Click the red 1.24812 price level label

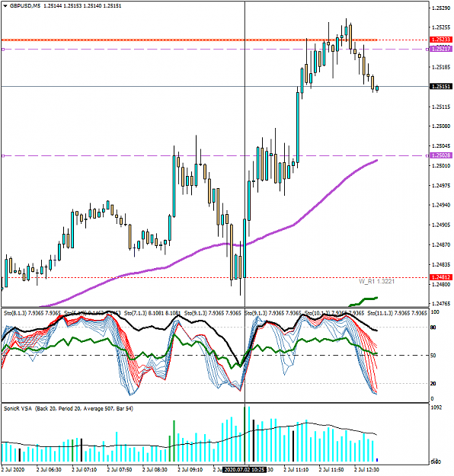[441, 277]
